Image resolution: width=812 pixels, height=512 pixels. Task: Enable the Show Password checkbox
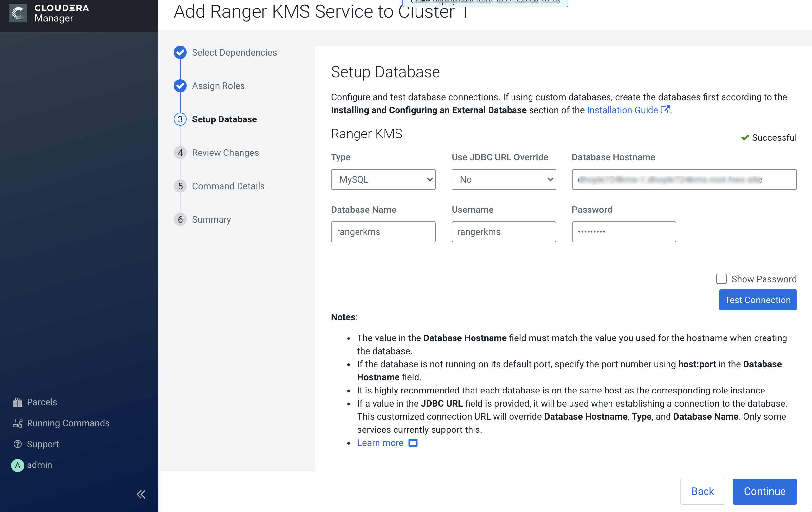[721, 279]
